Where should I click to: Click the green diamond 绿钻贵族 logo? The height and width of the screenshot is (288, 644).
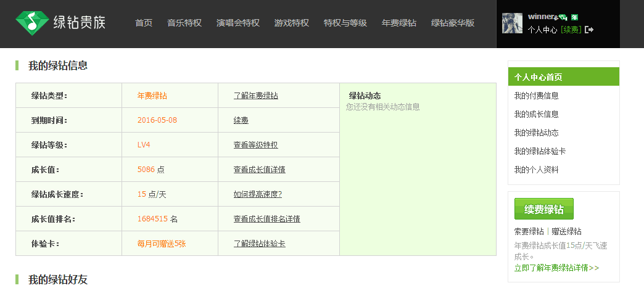point(60,22)
